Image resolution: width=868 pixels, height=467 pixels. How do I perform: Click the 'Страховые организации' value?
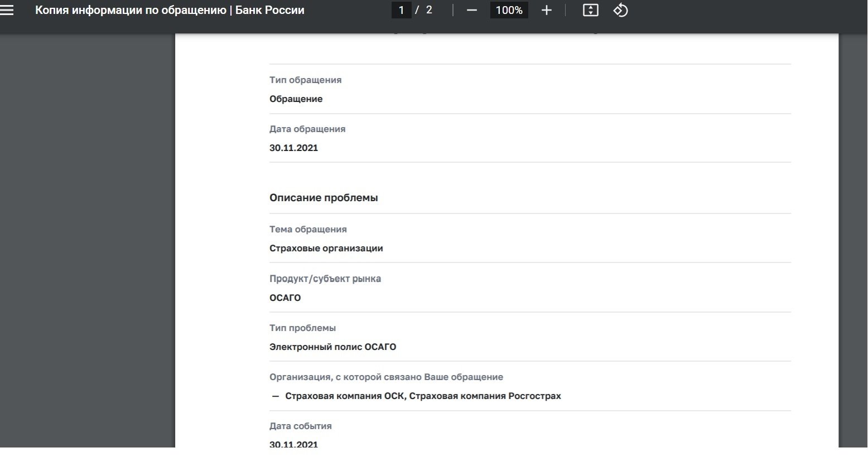click(326, 248)
